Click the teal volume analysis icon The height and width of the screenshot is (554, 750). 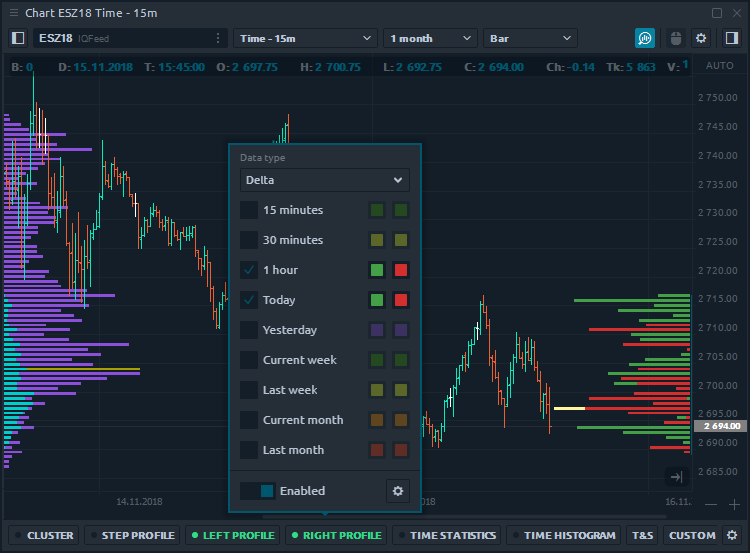pos(645,38)
